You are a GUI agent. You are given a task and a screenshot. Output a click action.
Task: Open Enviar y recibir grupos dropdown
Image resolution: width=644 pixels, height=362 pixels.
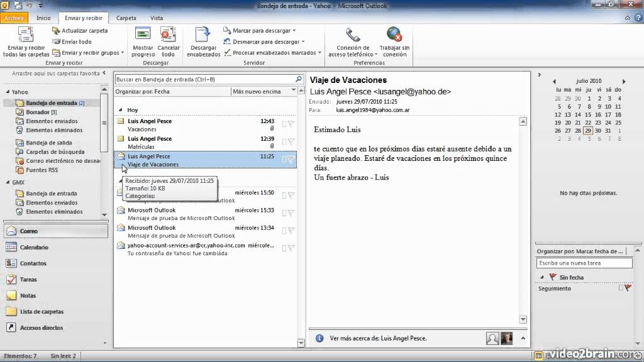click(88, 53)
